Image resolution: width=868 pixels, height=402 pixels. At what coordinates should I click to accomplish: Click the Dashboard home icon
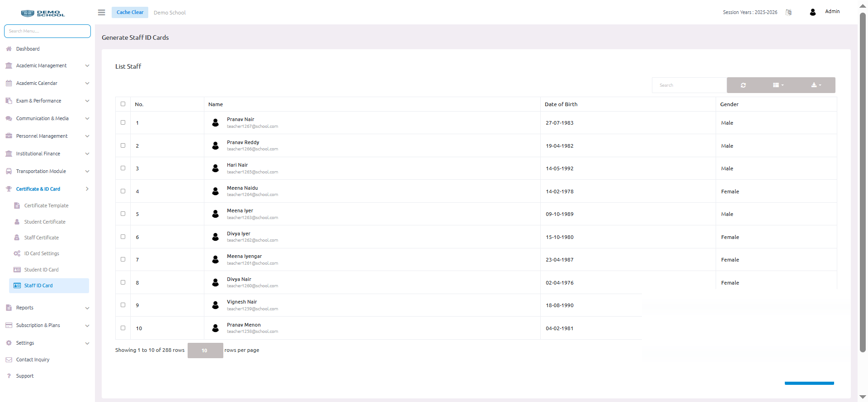click(9, 49)
